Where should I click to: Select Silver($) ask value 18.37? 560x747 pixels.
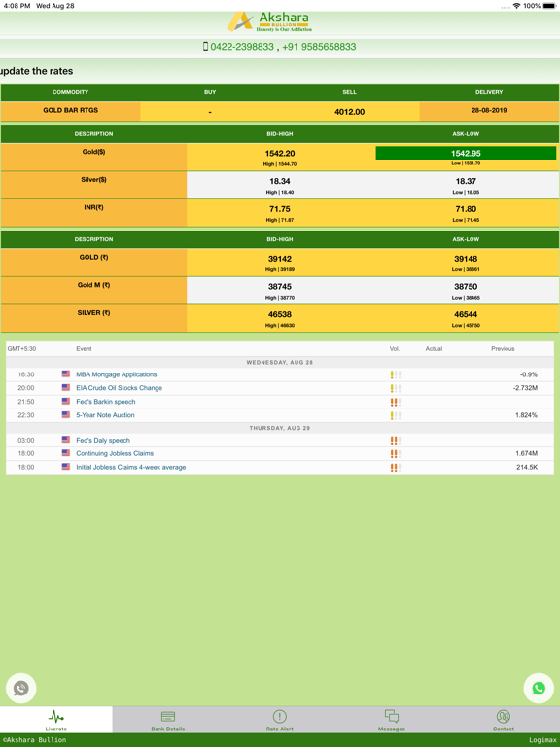pos(466,181)
